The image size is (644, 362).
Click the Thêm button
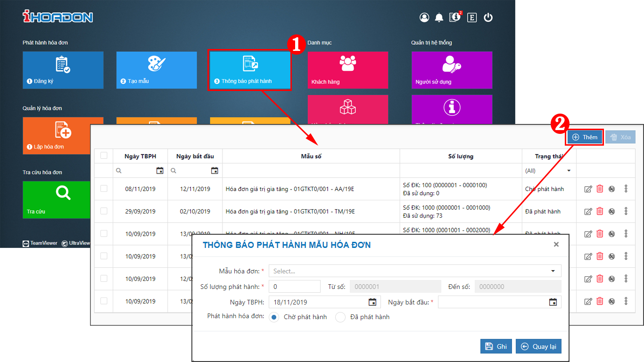585,137
